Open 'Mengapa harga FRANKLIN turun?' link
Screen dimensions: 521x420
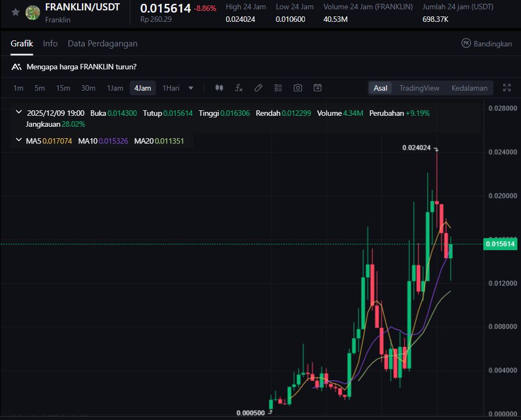81,67
